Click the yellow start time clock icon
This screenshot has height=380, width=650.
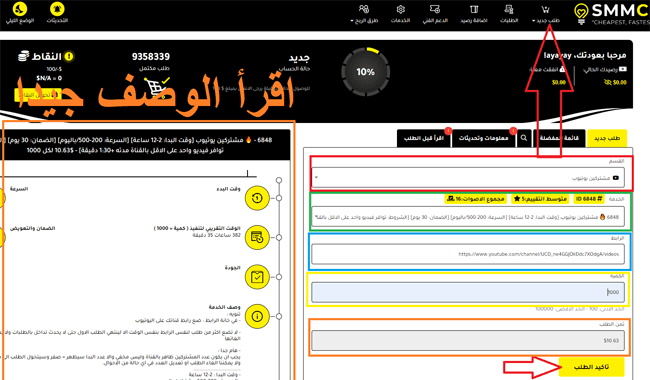point(257,198)
